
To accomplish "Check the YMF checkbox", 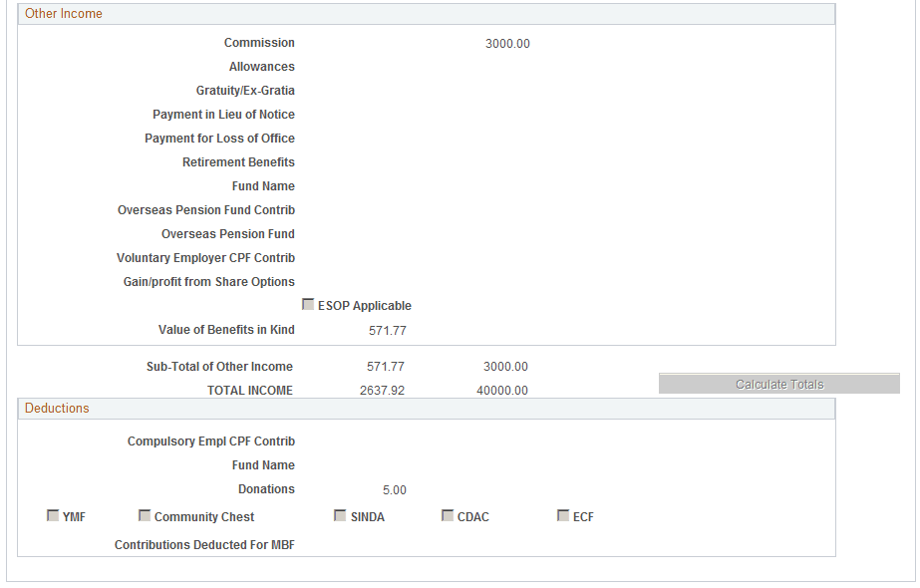I will [53, 515].
